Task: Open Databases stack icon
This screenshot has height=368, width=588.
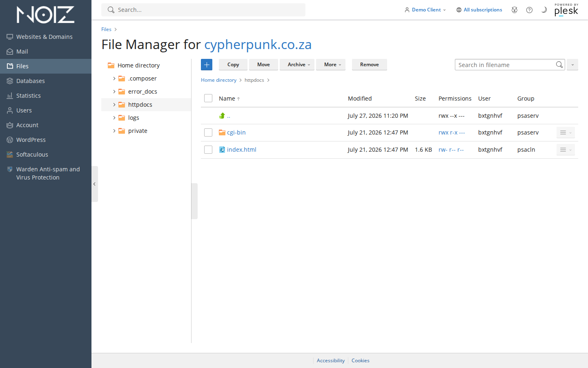Action: click(x=10, y=81)
